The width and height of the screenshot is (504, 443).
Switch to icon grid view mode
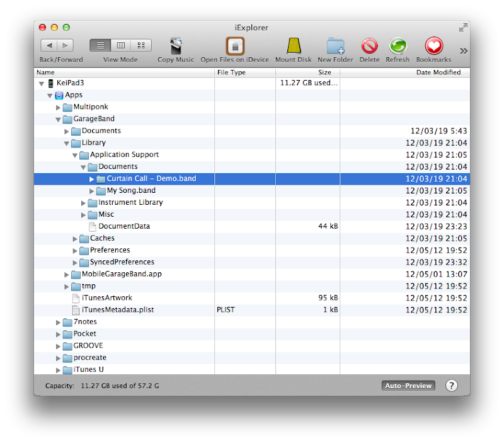(x=141, y=45)
